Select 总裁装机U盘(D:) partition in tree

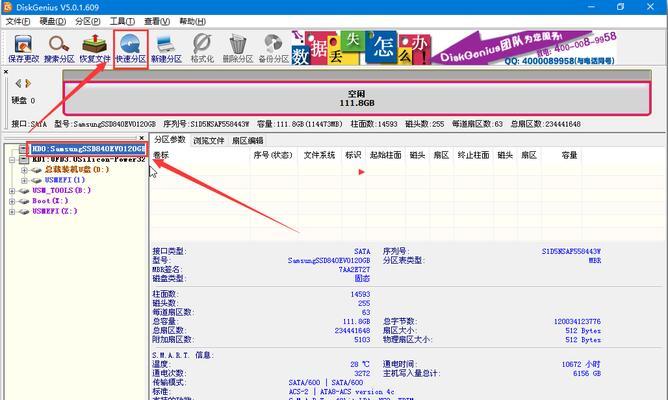pos(77,170)
